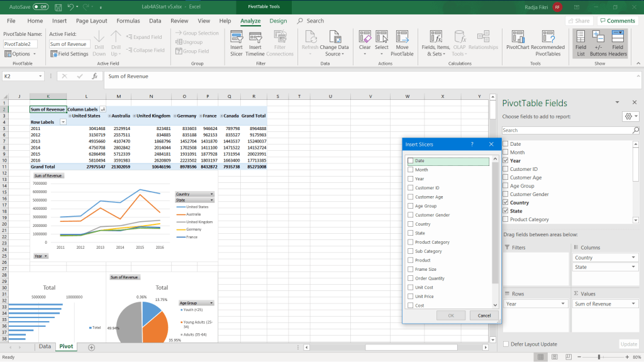Click the Share button

[x=578, y=21]
